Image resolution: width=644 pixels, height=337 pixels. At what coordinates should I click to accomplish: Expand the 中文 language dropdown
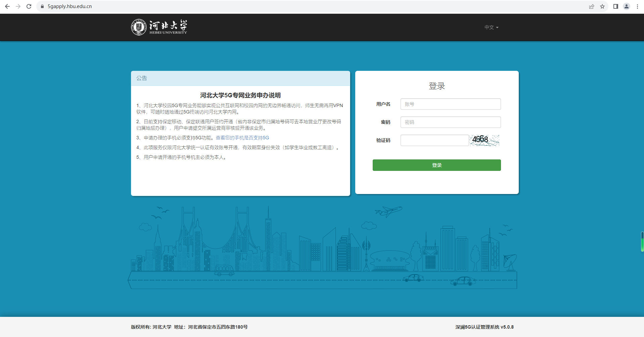point(491,27)
